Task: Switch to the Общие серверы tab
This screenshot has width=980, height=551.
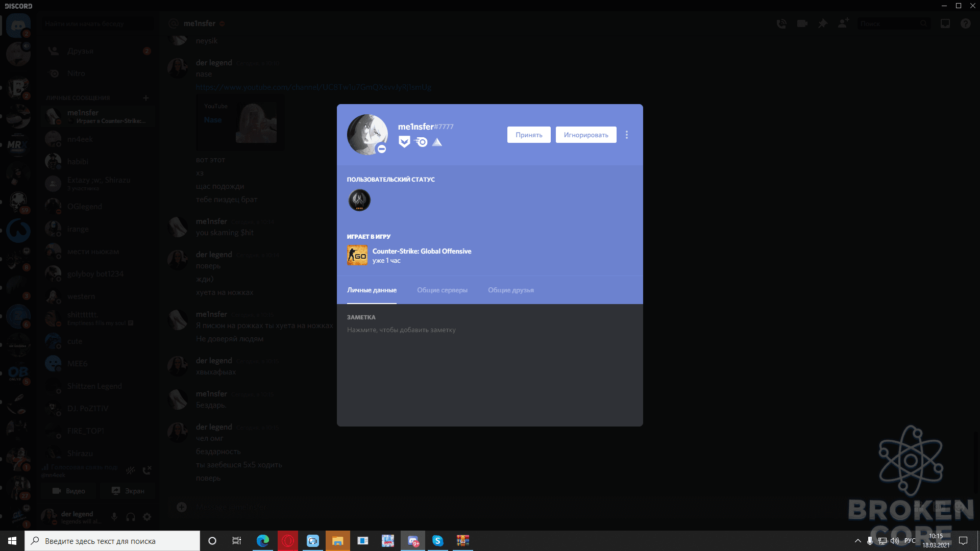Action: coord(442,290)
